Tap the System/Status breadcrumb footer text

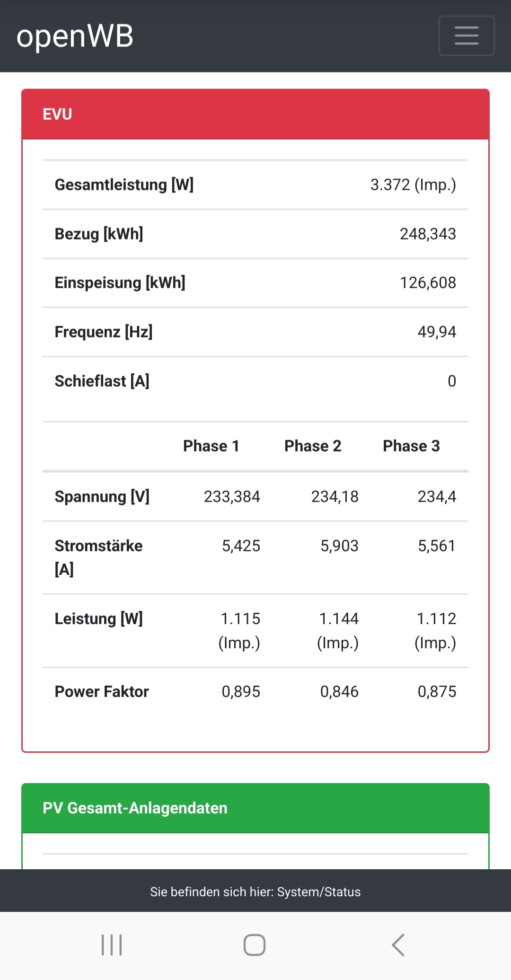pyautogui.click(x=255, y=892)
